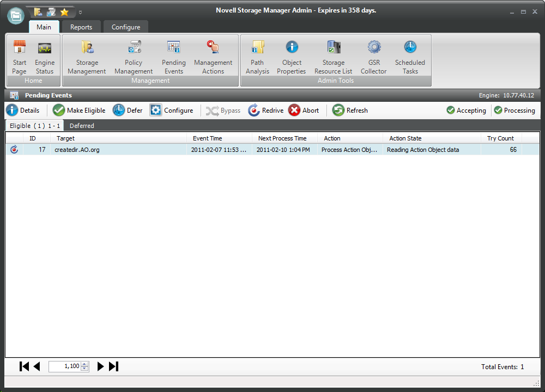Screen dimensions: 545x392
Task: Switch to the Configure ribbon tab
Action: click(x=126, y=27)
